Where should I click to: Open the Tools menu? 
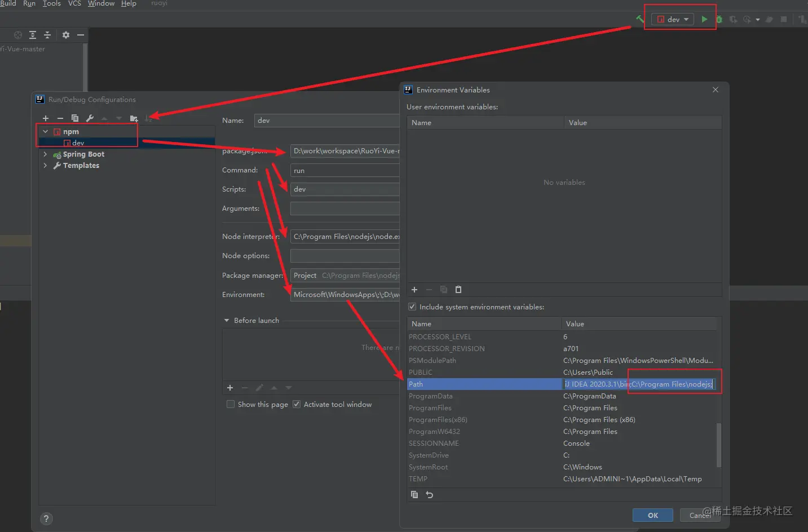[52, 3]
